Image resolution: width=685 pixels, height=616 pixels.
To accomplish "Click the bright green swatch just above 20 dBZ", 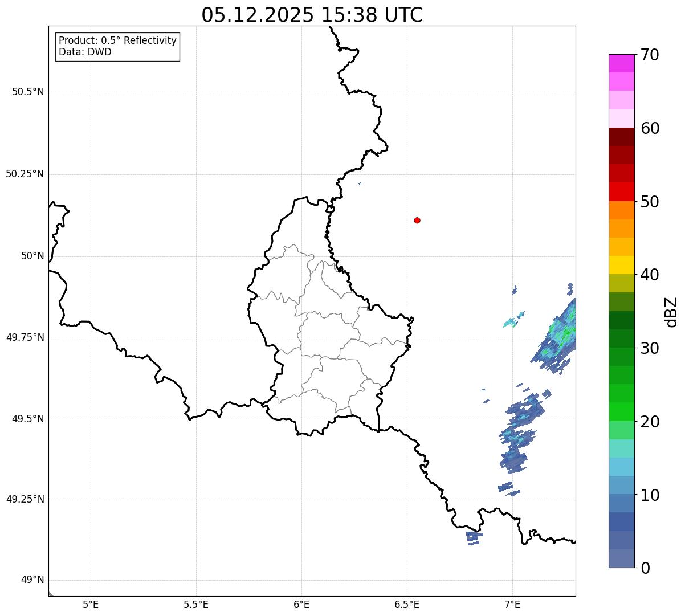I will tap(621, 411).
